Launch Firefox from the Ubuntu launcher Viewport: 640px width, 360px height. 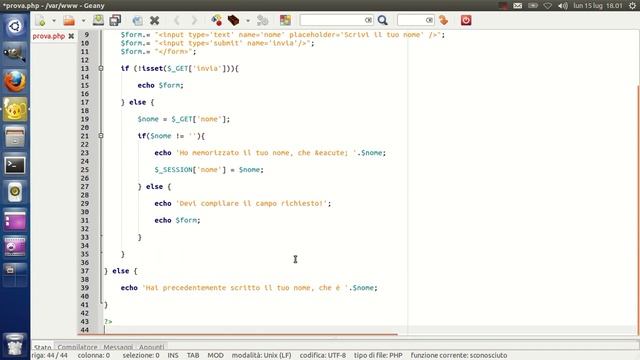click(15, 81)
